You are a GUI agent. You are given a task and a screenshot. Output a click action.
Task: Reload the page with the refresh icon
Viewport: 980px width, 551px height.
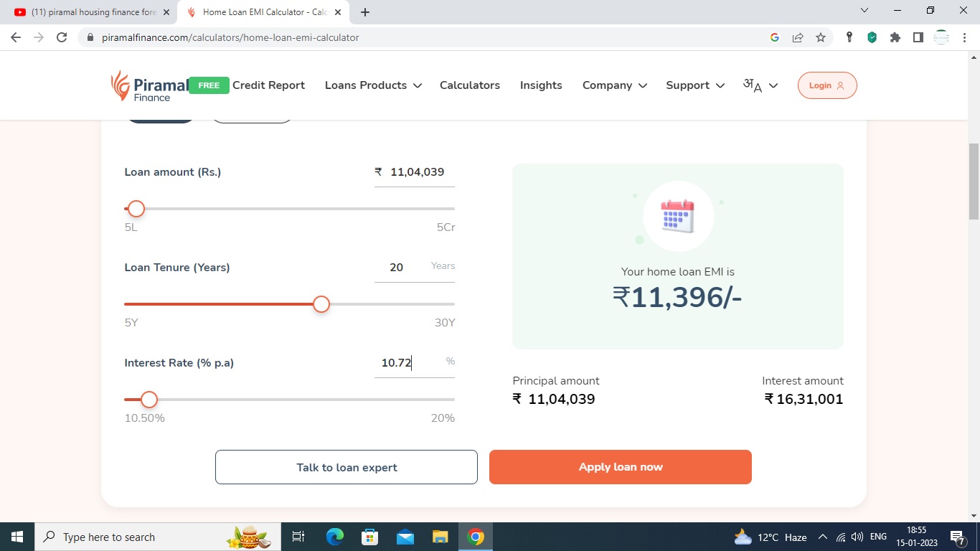(62, 37)
